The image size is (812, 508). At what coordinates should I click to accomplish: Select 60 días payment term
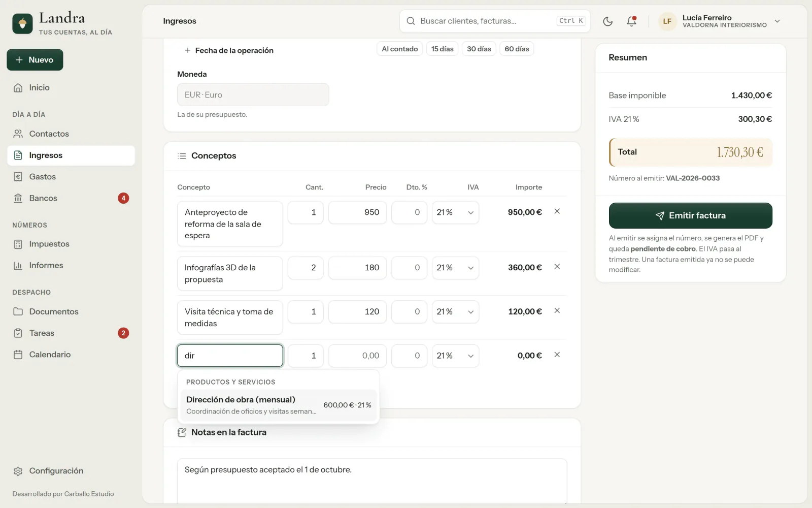(x=517, y=49)
